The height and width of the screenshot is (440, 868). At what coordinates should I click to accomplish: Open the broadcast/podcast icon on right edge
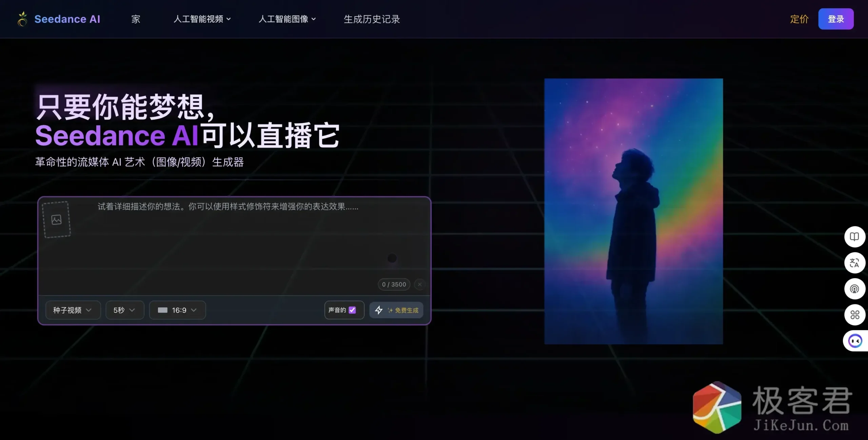(855, 289)
